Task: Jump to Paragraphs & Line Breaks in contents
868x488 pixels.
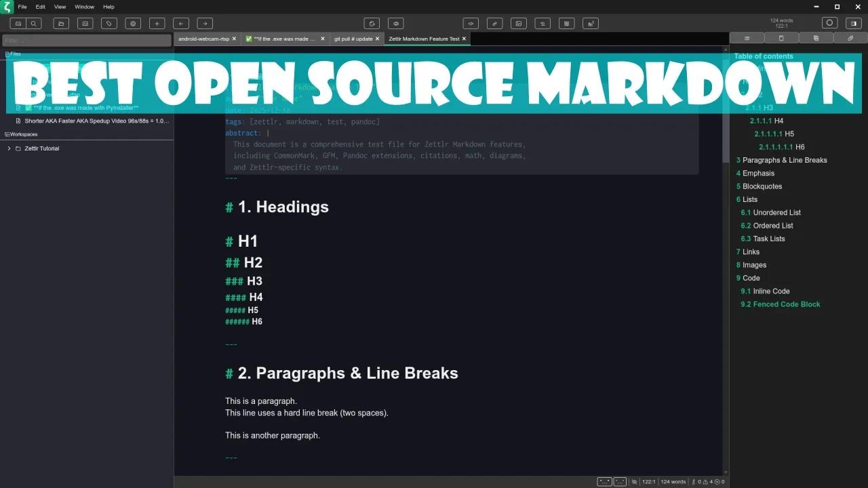Action: click(781, 160)
